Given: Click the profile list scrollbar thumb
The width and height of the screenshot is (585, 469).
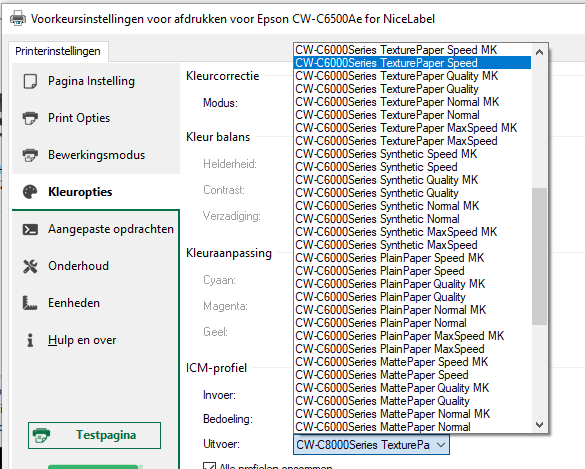Looking at the screenshot, I should pos(539,256).
